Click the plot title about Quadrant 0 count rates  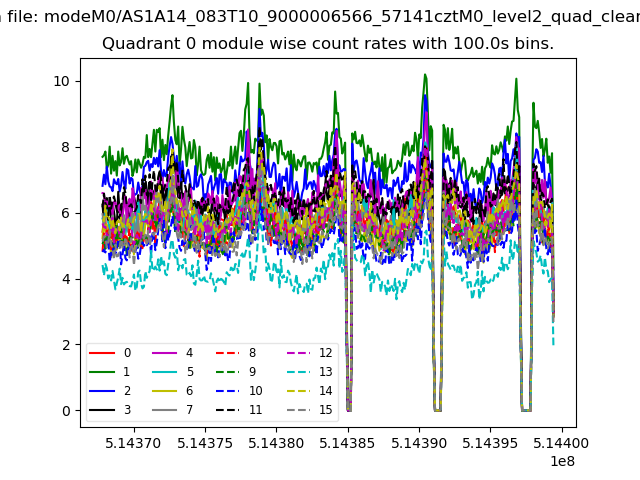coord(328,44)
